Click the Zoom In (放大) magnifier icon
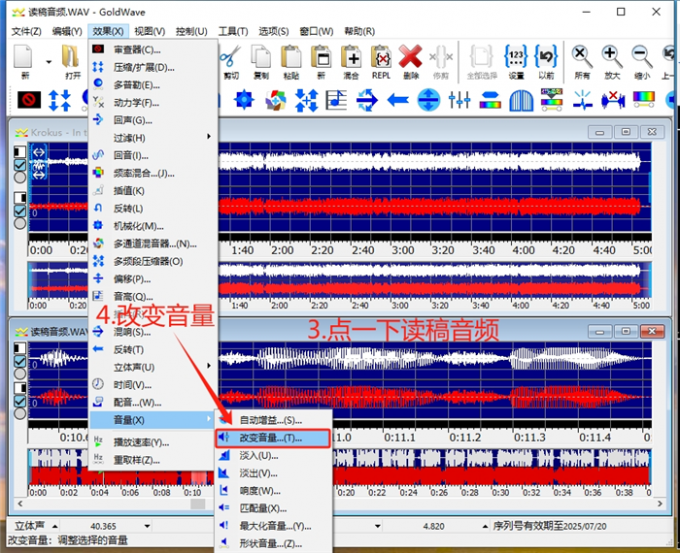The image size is (680, 553). [612, 57]
